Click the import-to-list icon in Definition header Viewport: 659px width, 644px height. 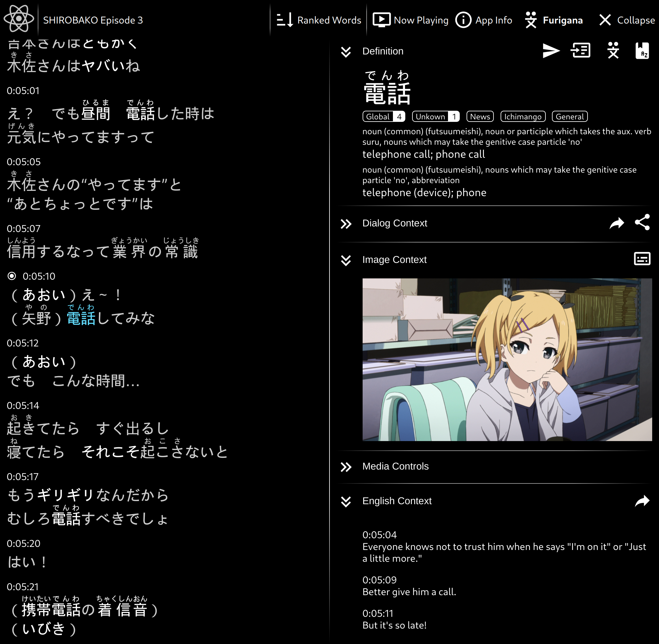580,51
